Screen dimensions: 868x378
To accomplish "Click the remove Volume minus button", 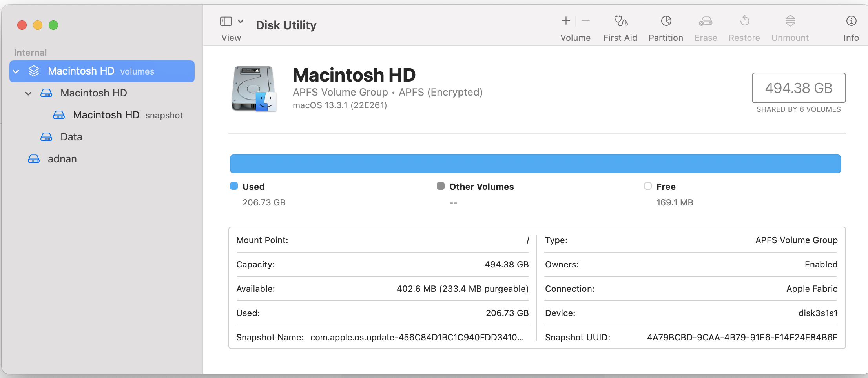I will pos(585,21).
